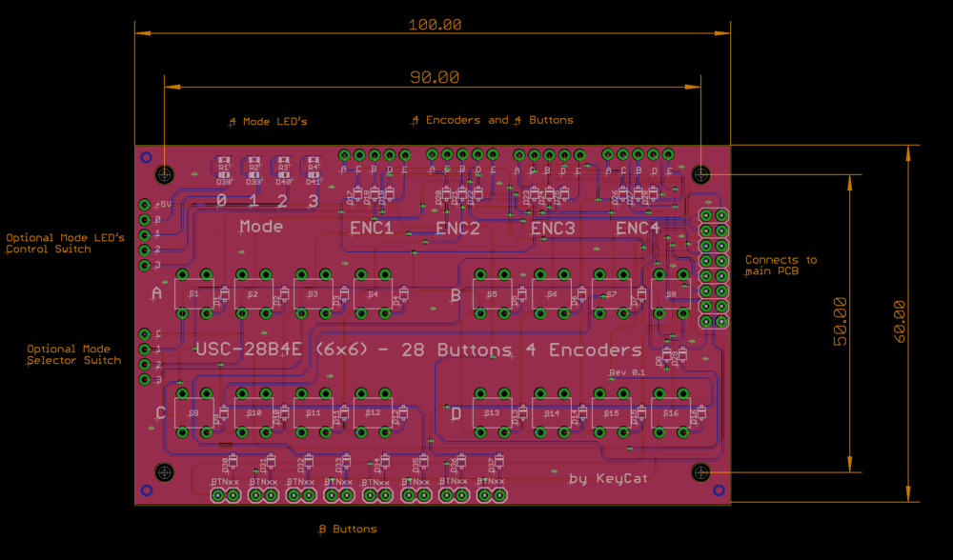The image size is (953, 560).
Task: Select tactile switch S1
Action: point(193,294)
